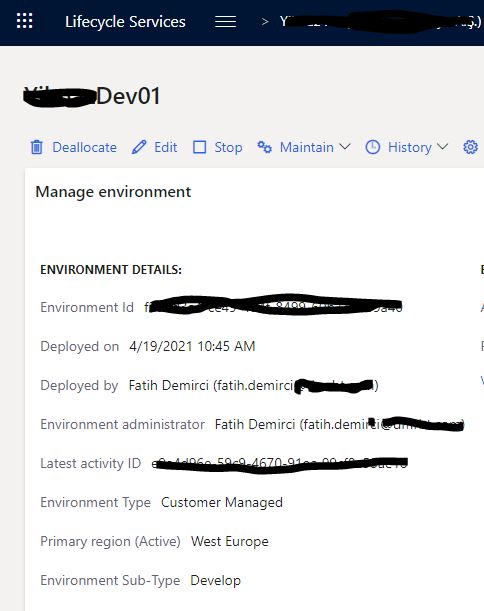This screenshot has height=611, width=484.
Task: Select the Stop command label
Action: tap(228, 147)
